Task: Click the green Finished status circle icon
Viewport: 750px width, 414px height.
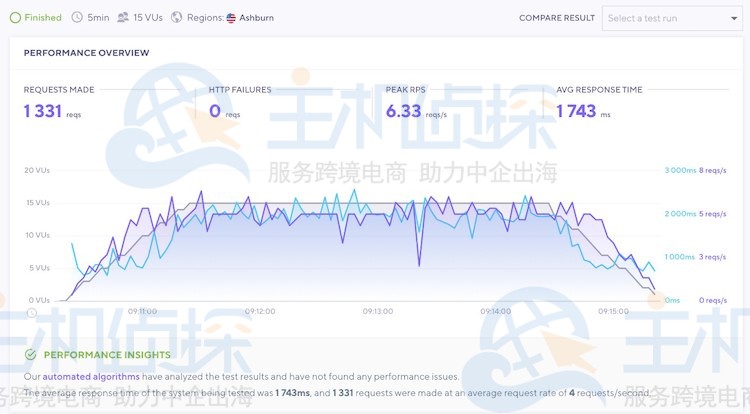Action: pyautogui.click(x=15, y=18)
